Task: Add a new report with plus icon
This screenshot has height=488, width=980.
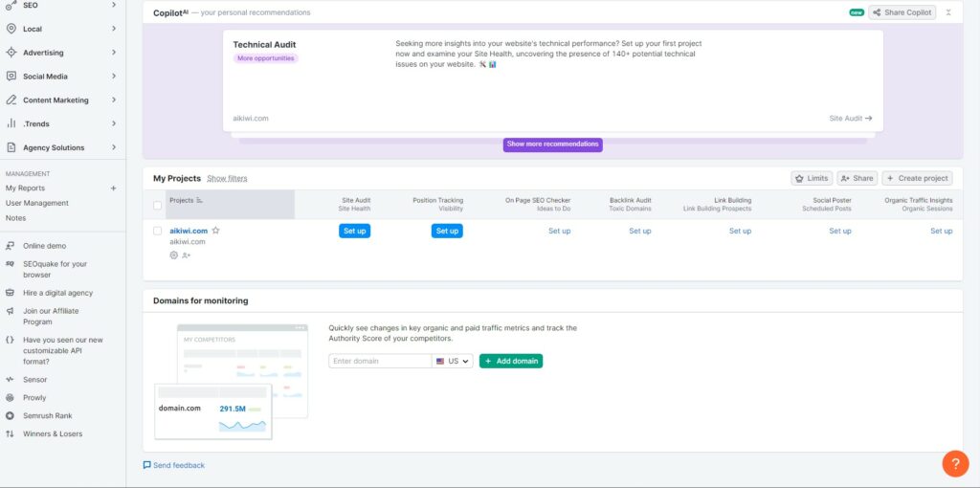Action: [113, 189]
